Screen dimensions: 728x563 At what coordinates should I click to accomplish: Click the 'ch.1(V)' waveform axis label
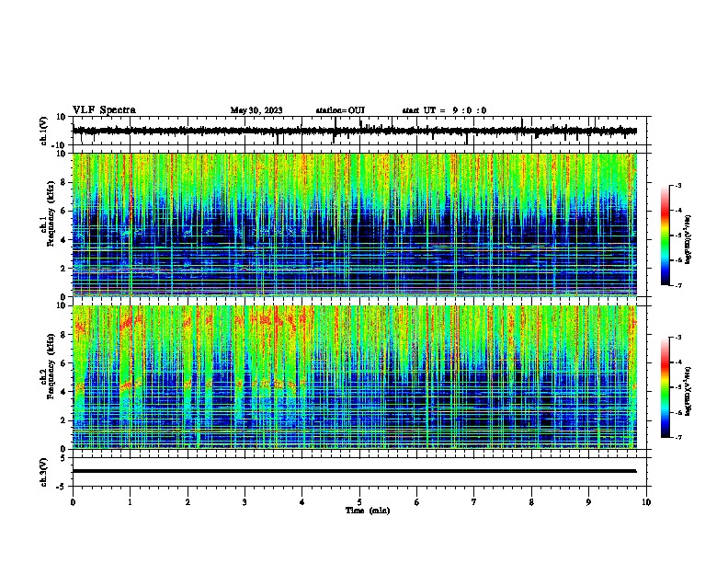pyautogui.click(x=44, y=131)
